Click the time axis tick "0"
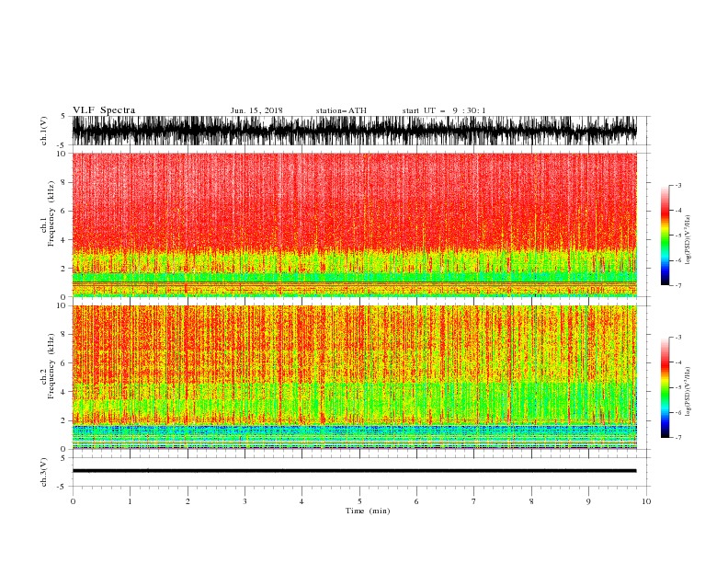The height and width of the screenshot is (563, 728). click(73, 501)
